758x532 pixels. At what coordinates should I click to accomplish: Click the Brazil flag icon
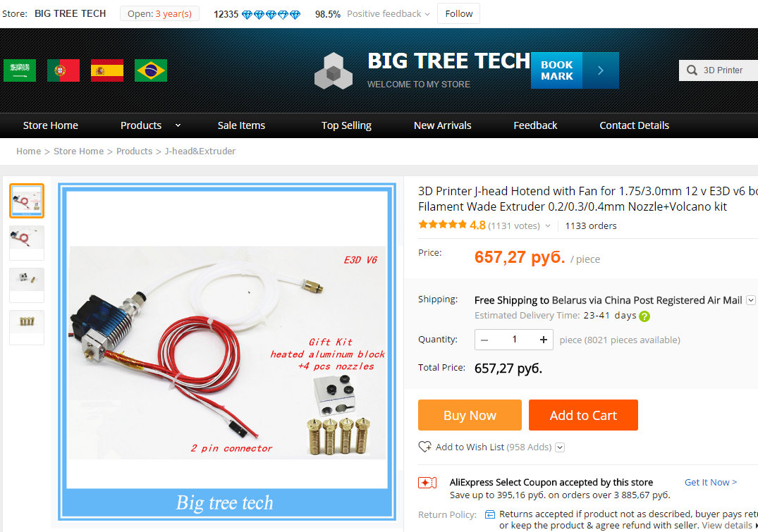[151, 70]
